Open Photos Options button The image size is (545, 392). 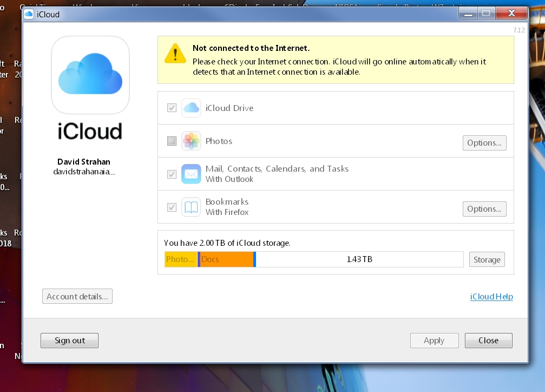[484, 142]
